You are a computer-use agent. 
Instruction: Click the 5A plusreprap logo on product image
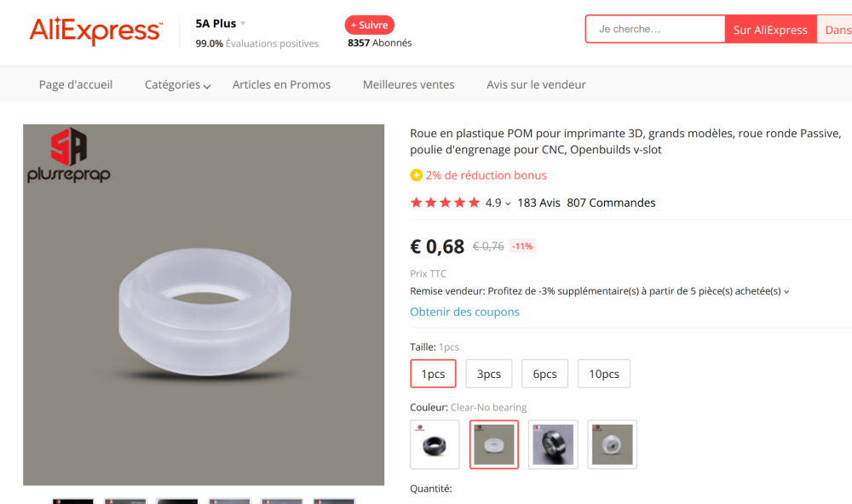click(68, 156)
